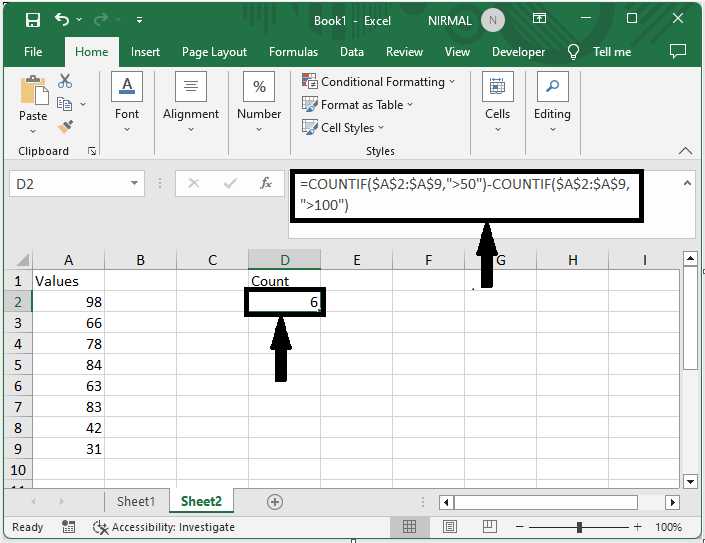Screen dimensions: 705x543
Task: Expand the Editing group
Action: [x=552, y=103]
